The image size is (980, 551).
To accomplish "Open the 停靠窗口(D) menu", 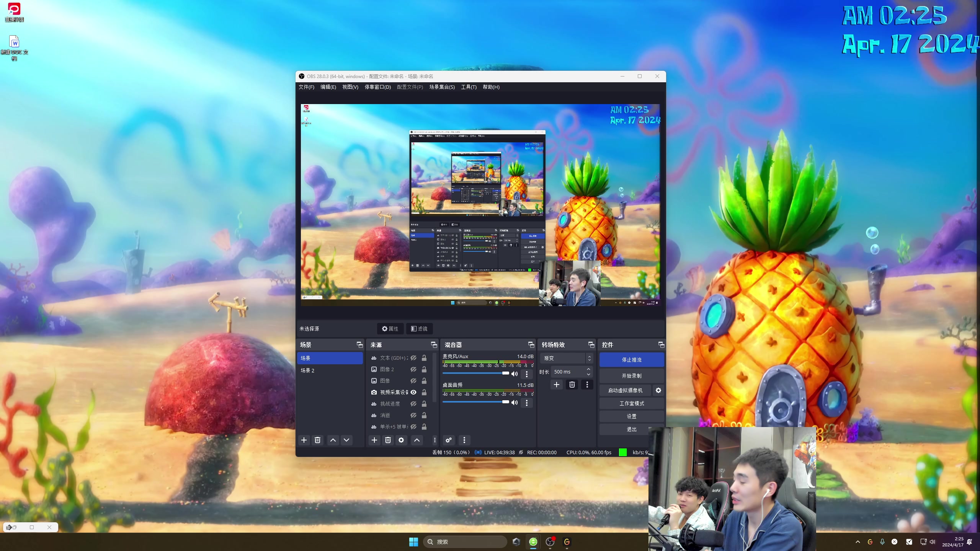I will pos(377,87).
